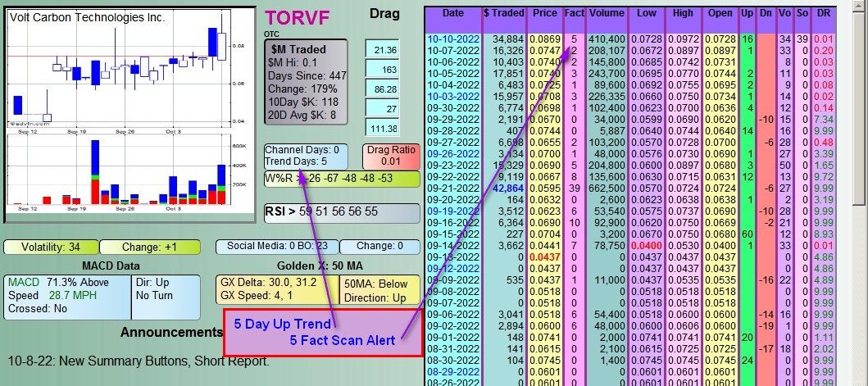
Task: Click the Dir: Up No Turn panel
Action: pyautogui.click(x=166, y=297)
